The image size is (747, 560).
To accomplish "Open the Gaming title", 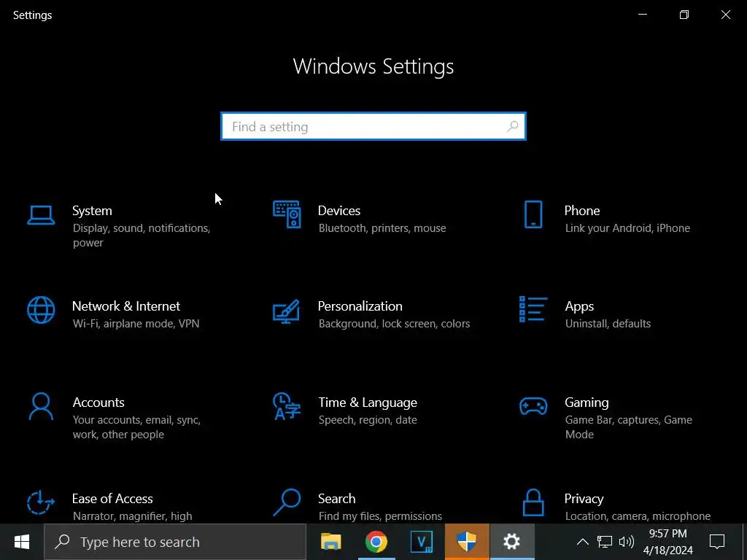I will (x=587, y=402).
